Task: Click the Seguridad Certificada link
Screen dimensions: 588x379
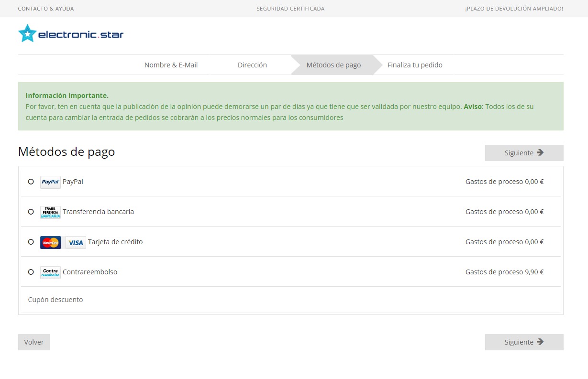Action: (290, 9)
